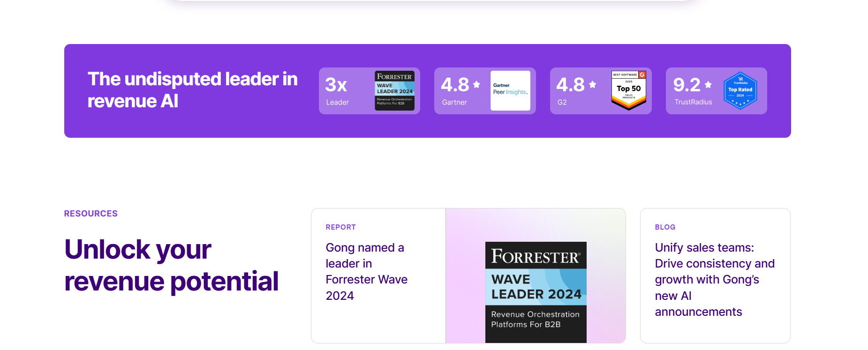Click the REPORT label on resource card
The width and height of the screenshot is (868, 350).
tap(341, 227)
